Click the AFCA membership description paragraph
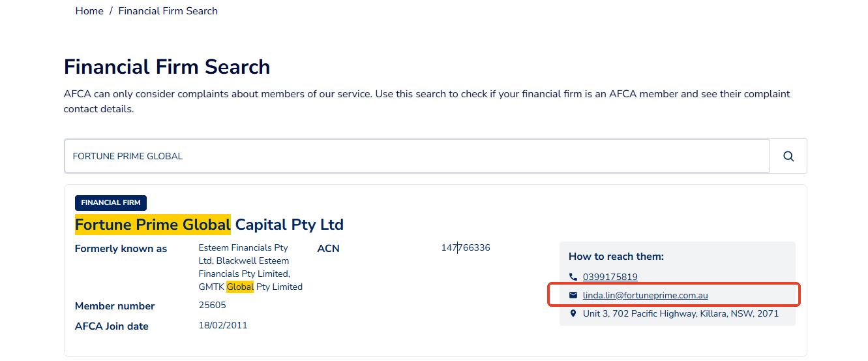The height and width of the screenshot is (361, 868). coord(427,101)
